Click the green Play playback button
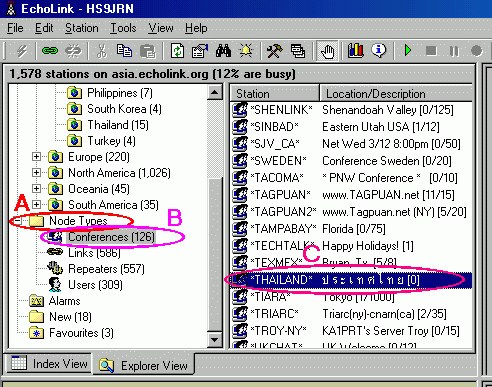492x387 pixels. coord(408,51)
